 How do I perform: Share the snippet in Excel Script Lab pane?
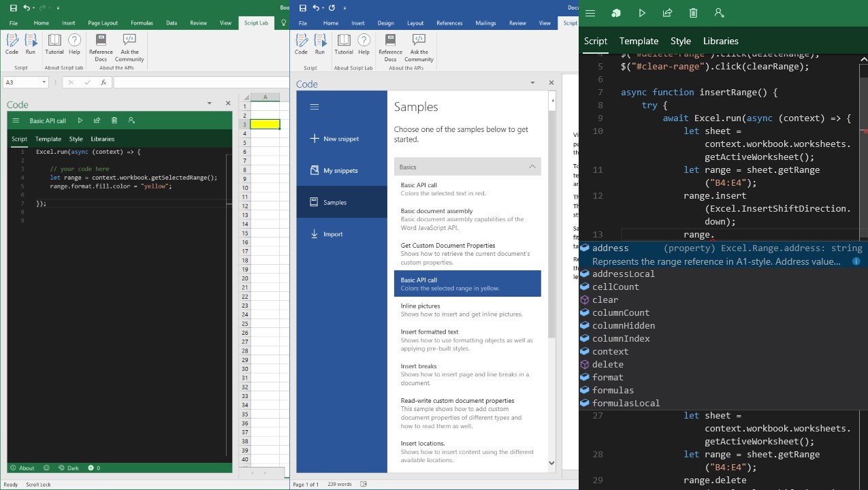(97, 120)
